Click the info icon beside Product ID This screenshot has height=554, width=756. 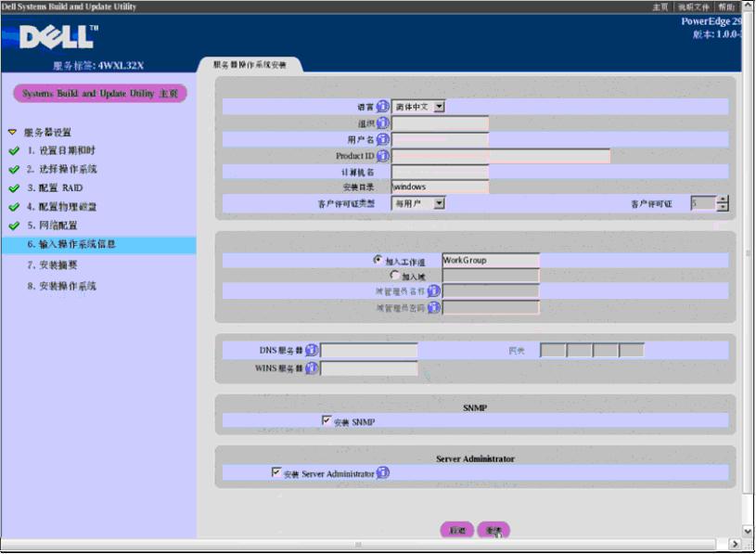[382, 156]
